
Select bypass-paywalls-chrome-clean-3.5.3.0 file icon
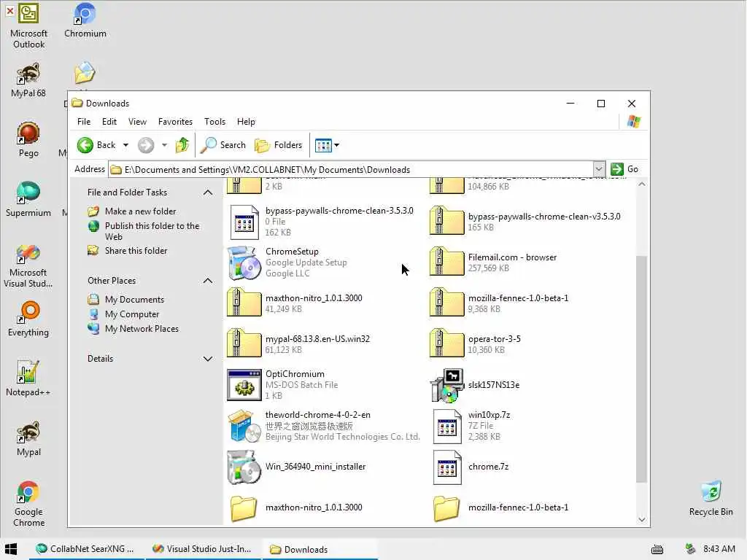tap(244, 222)
